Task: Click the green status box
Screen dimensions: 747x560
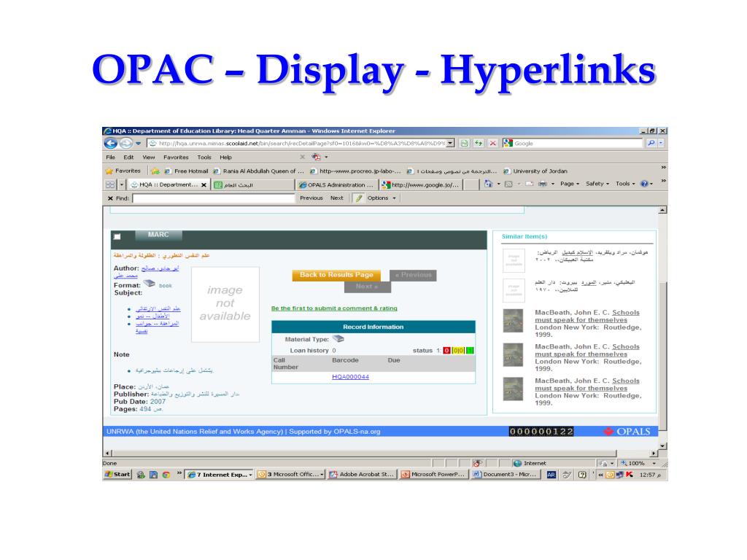Action: (470, 351)
